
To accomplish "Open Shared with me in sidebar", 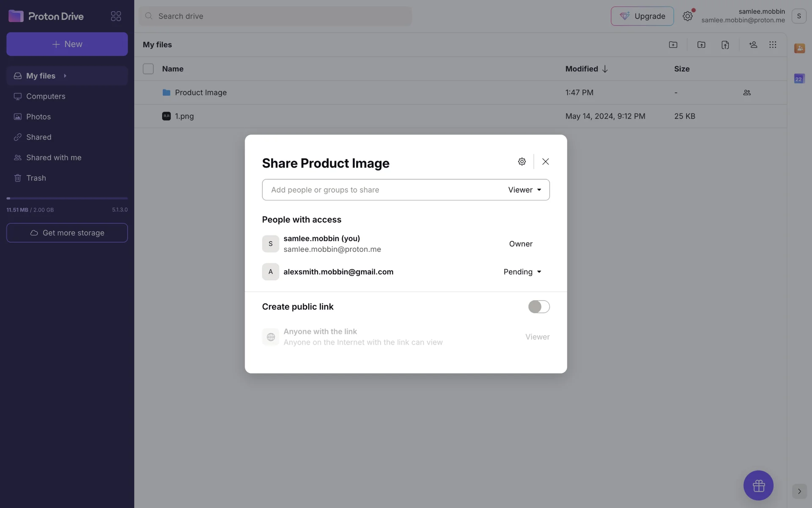I will [x=54, y=157].
